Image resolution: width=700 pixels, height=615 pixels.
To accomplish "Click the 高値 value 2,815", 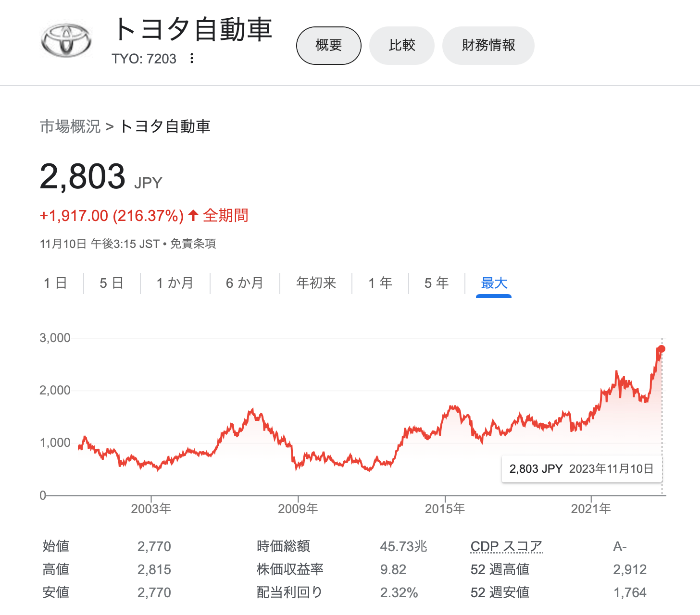I will pos(154,569).
